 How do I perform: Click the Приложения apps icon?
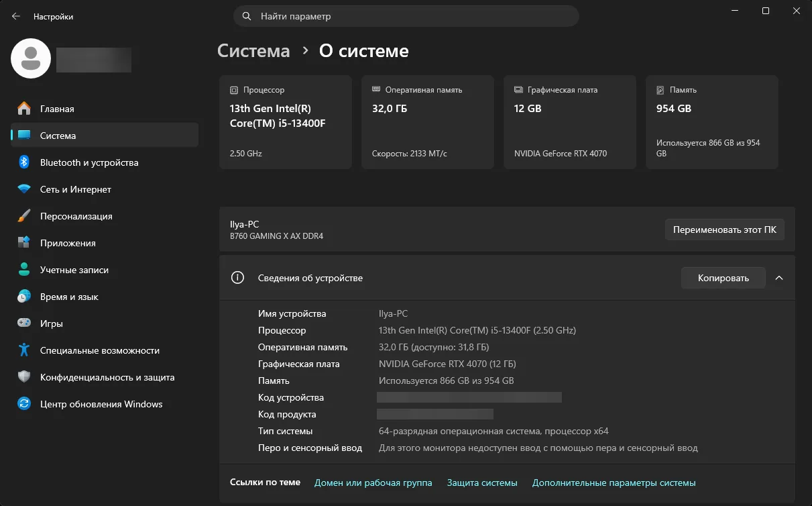(x=24, y=243)
